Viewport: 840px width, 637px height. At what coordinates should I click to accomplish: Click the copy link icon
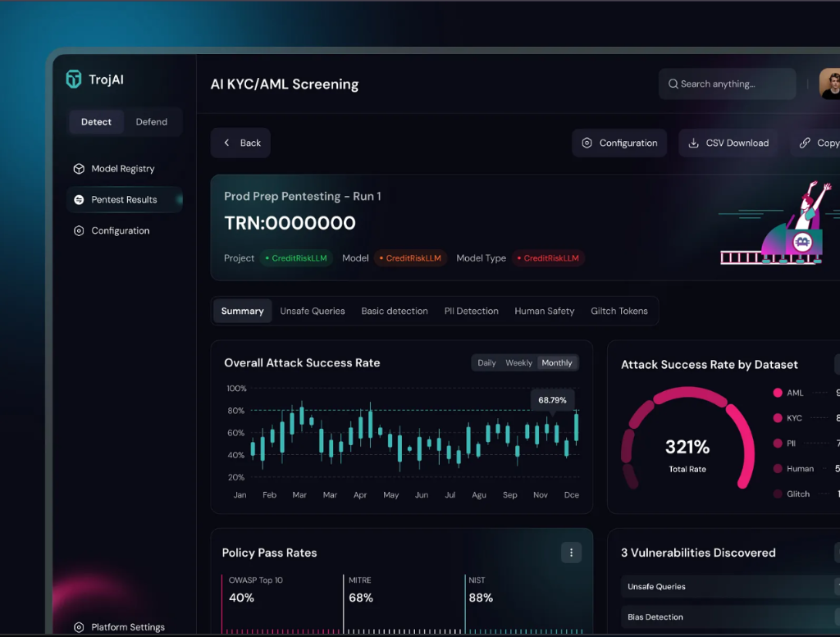click(805, 143)
